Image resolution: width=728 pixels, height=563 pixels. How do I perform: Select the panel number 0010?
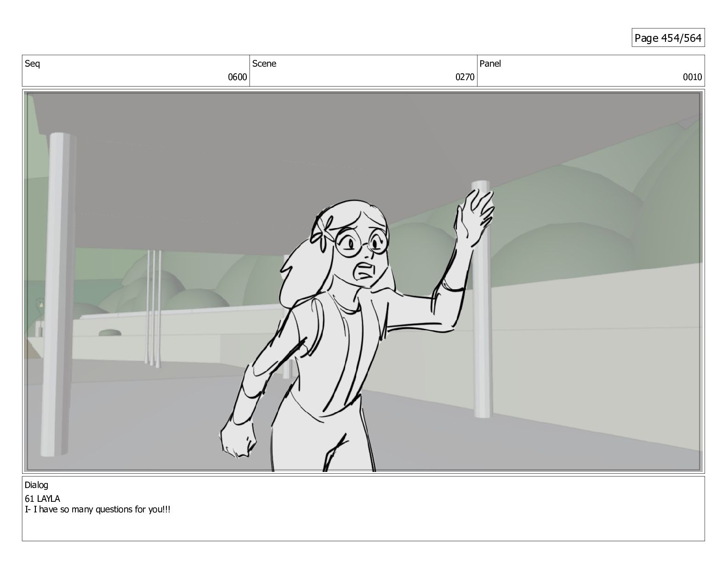tap(693, 77)
